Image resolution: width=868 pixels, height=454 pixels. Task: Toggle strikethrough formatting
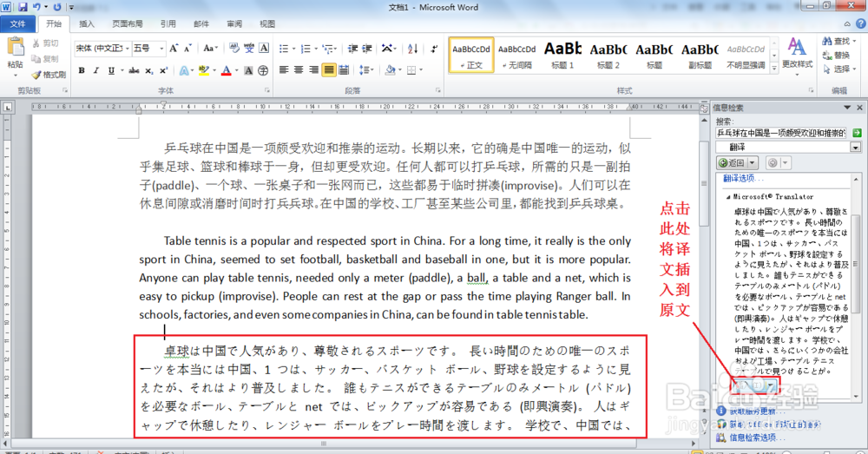(x=134, y=70)
